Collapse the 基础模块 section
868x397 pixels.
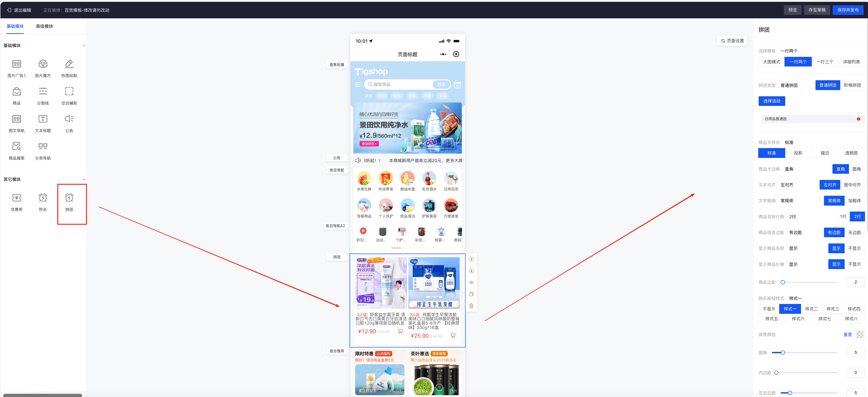tap(84, 45)
